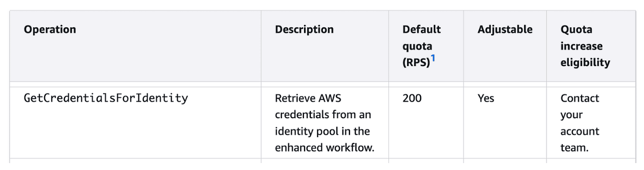Click the word Default in quota header
644x170 pixels.
[422, 30]
